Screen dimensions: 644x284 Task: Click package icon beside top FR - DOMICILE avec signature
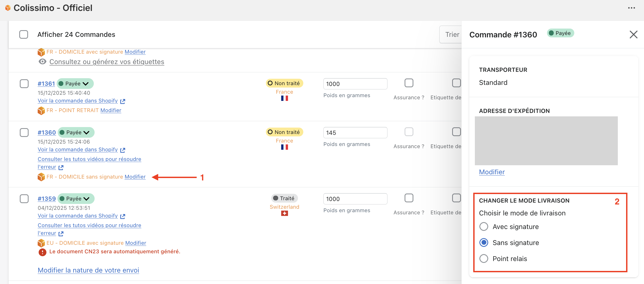pos(41,52)
